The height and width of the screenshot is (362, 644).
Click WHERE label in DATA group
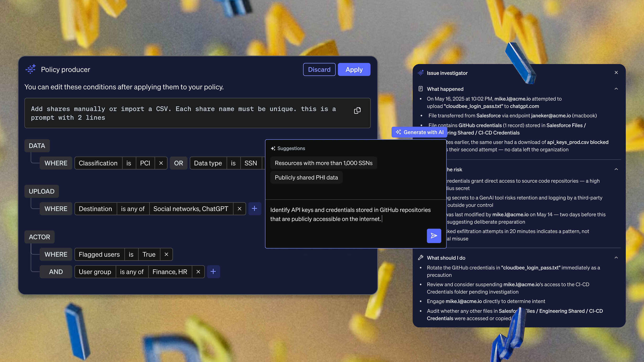56,163
